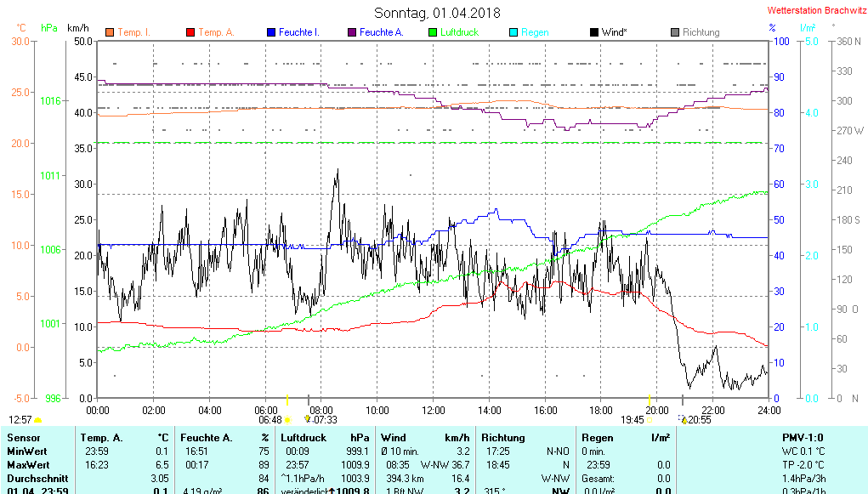The width and height of the screenshot is (868, 494).
Task: Click the black Wind* legend square
Action: (593, 32)
